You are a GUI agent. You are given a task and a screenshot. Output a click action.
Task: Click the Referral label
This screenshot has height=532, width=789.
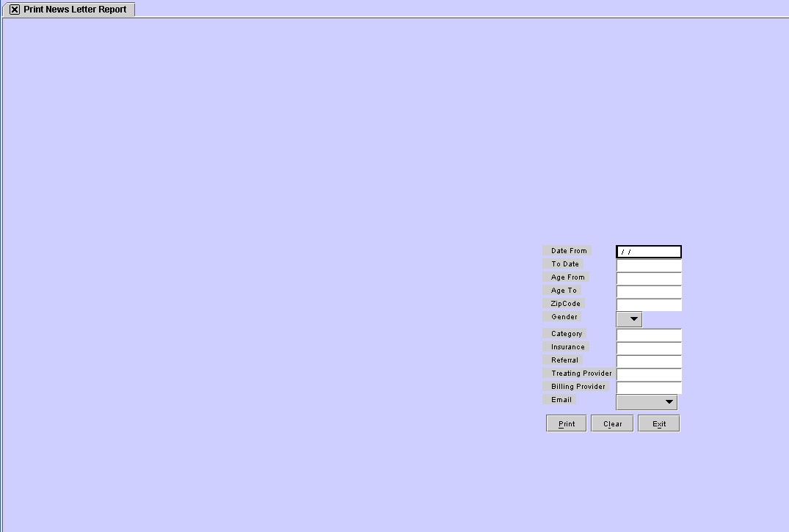(x=562, y=360)
